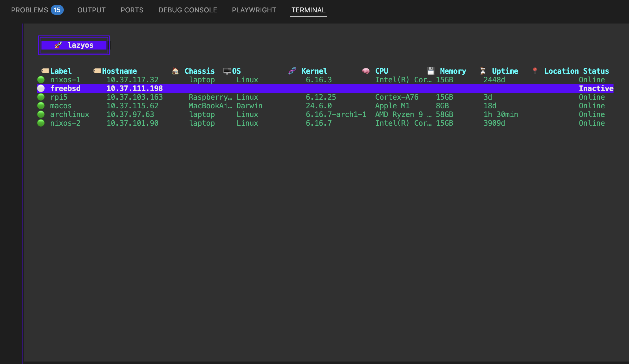629x364 pixels.
Task: Open the DEBUG CONSOLE tab
Action: 188,10
